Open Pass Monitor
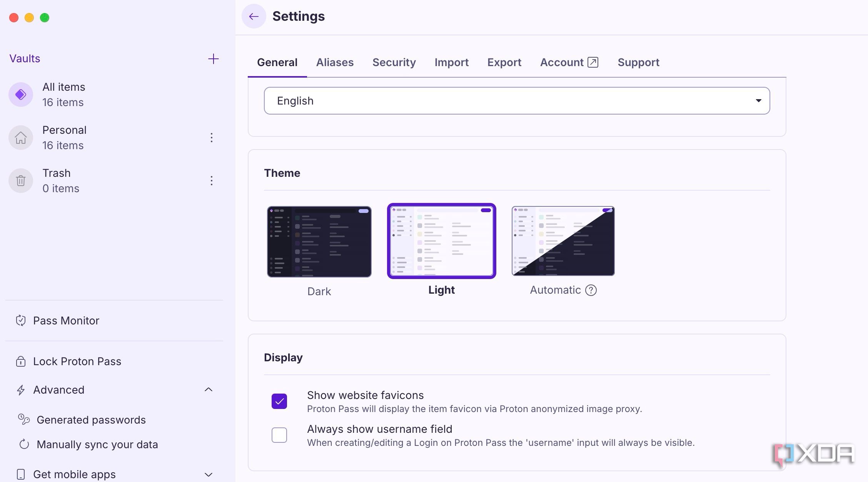The height and width of the screenshot is (482, 868). 66,321
